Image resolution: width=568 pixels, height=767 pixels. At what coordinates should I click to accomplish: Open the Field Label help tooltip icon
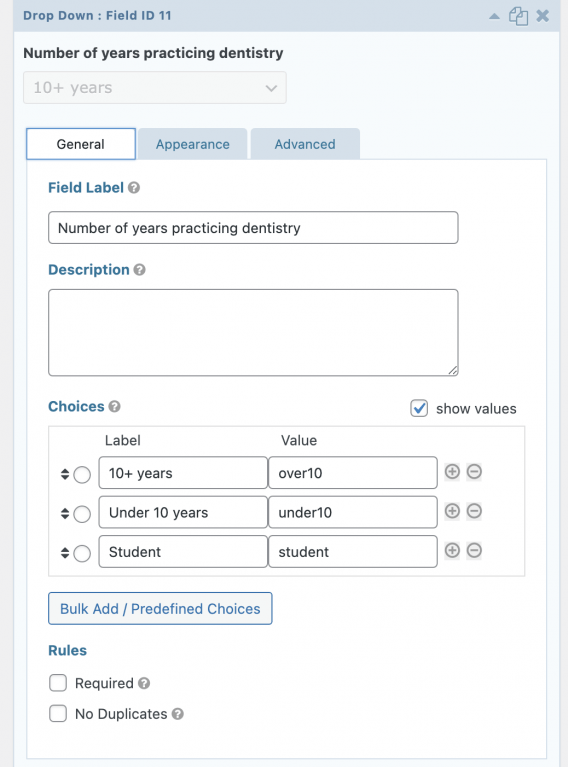click(x=134, y=188)
